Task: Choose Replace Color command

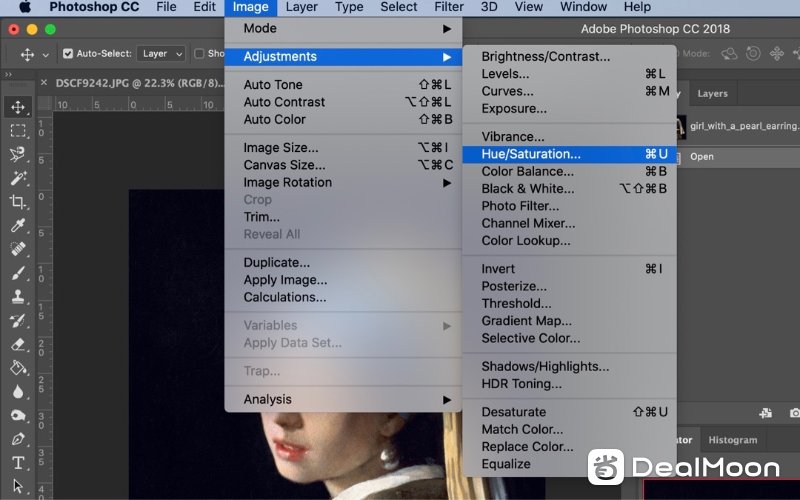Action: [569, 446]
